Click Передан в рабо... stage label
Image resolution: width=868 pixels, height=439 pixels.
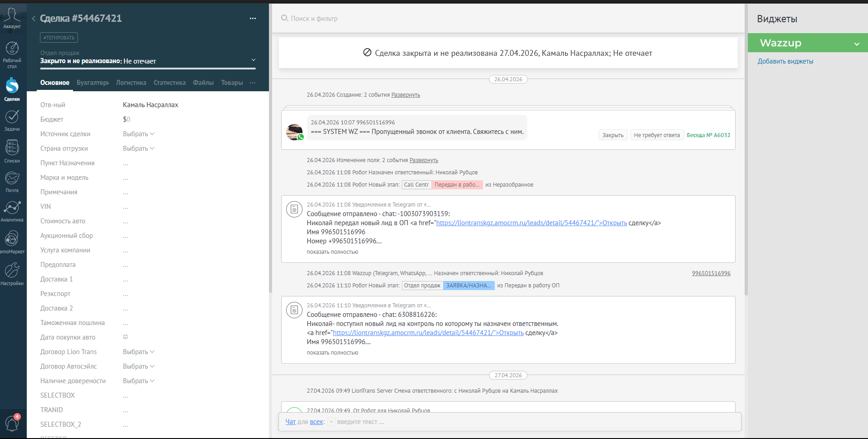(457, 185)
